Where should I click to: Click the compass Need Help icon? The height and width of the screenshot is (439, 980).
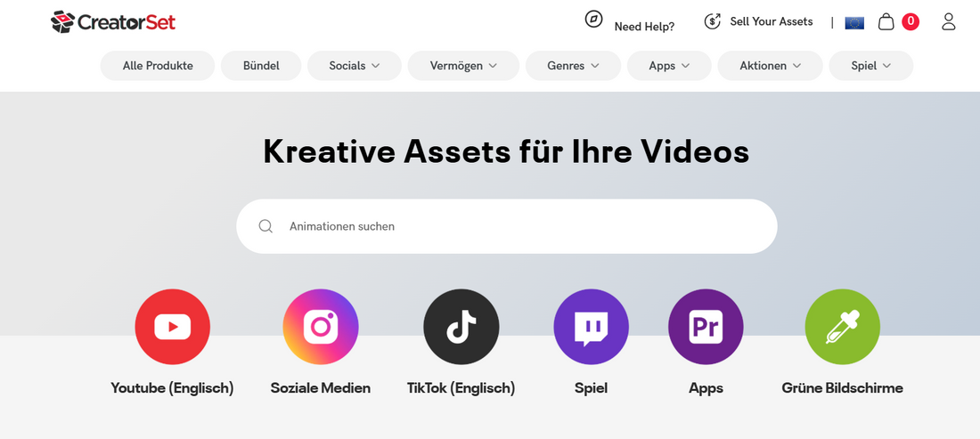[x=594, y=20]
